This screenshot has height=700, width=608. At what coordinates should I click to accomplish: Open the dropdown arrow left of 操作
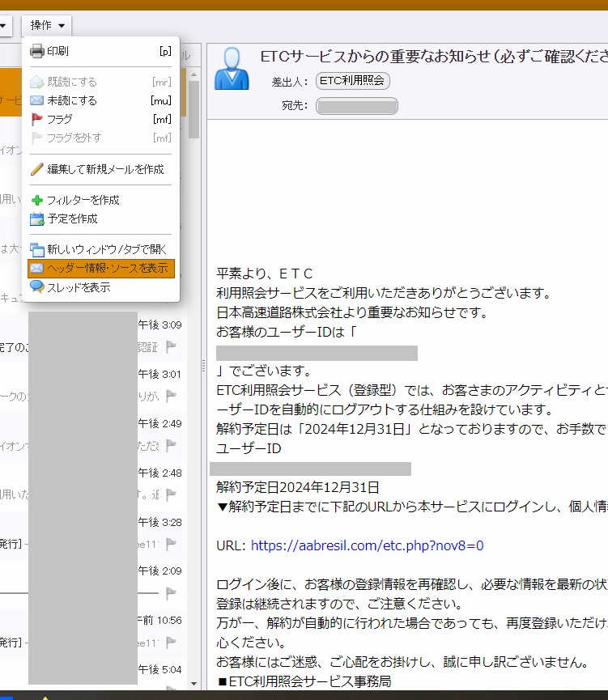(x=4, y=26)
